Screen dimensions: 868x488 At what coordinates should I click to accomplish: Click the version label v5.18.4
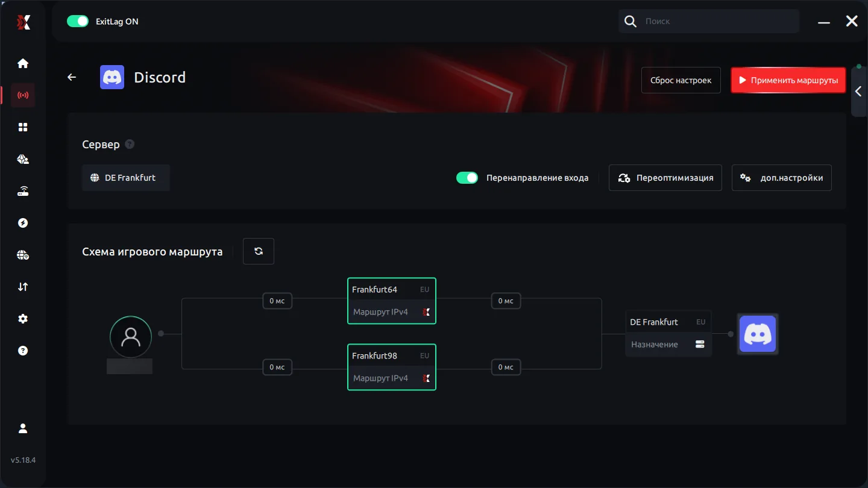click(x=23, y=460)
